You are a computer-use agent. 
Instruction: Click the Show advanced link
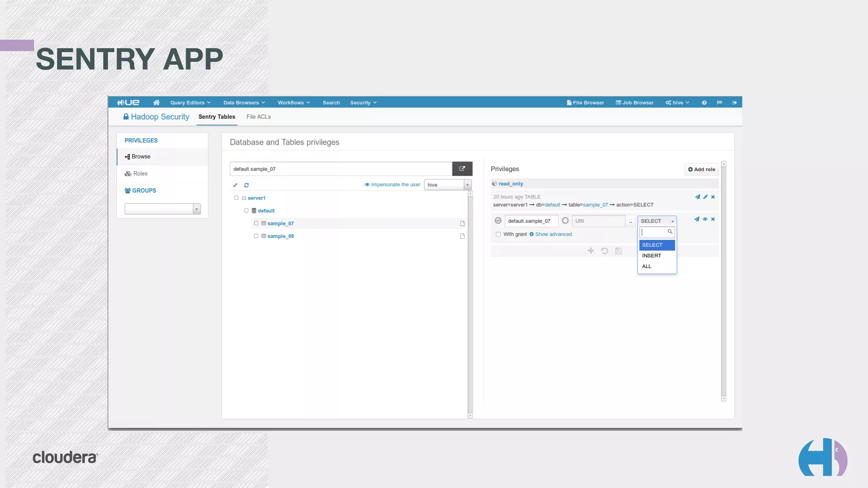pos(553,234)
